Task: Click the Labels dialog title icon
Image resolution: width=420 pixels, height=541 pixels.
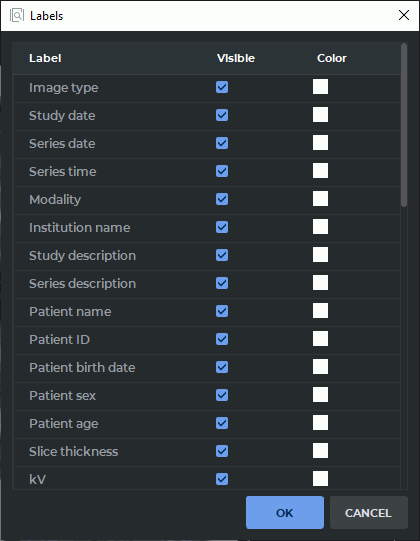Action: pyautogui.click(x=17, y=16)
